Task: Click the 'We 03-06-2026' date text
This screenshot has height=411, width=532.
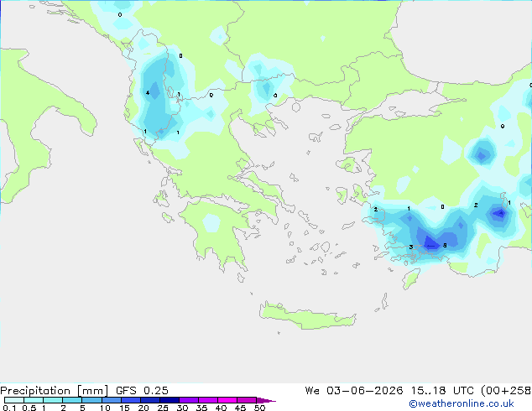Action: click(x=354, y=391)
